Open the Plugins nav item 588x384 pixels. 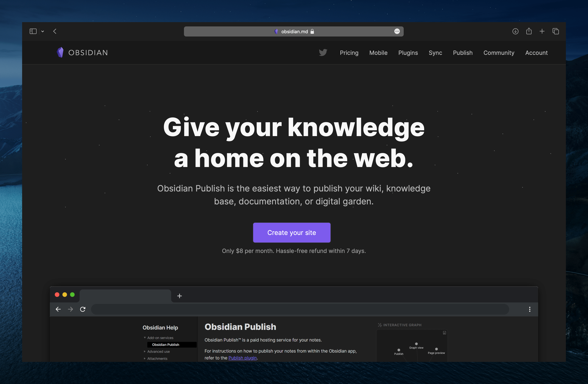click(x=408, y=53)
